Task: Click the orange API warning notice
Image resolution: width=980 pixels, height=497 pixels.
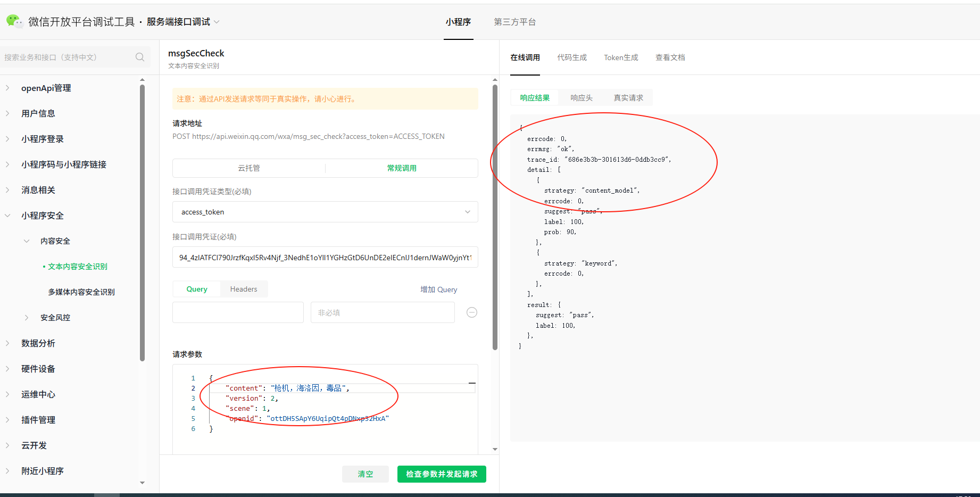Action: [325, 98]
